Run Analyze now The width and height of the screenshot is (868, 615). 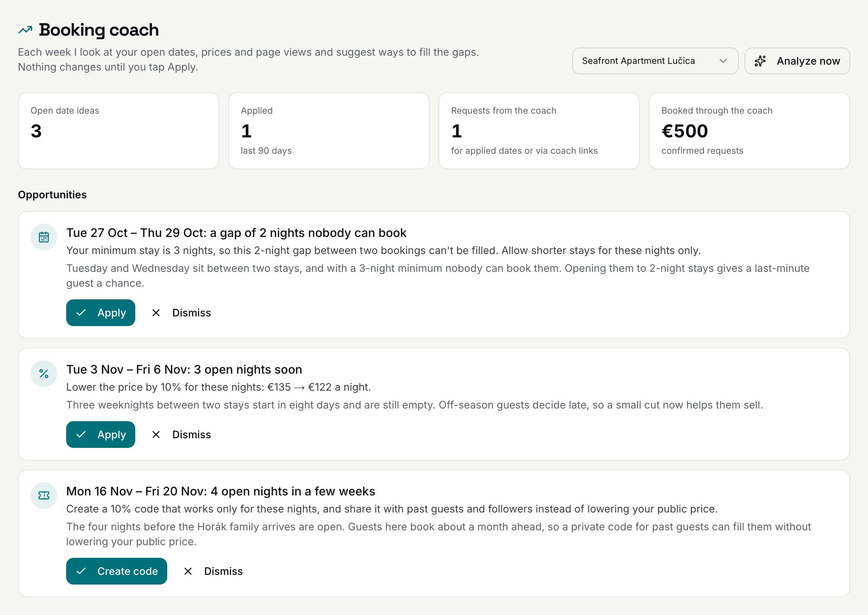tap(797, 61)
